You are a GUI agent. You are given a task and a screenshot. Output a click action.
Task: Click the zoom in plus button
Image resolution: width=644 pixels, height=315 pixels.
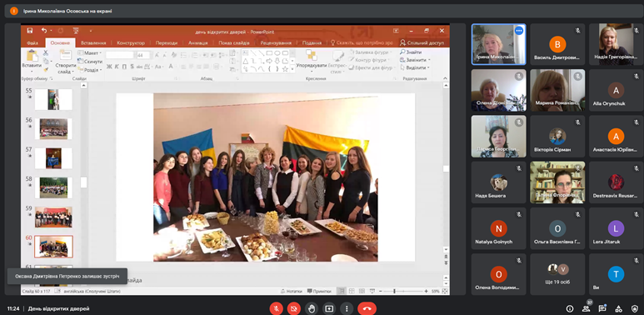(427, 291)
